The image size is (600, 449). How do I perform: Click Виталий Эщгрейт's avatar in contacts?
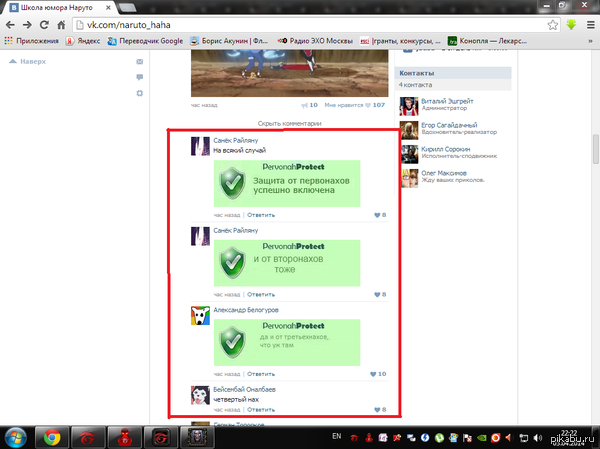(x=408, y=106)
